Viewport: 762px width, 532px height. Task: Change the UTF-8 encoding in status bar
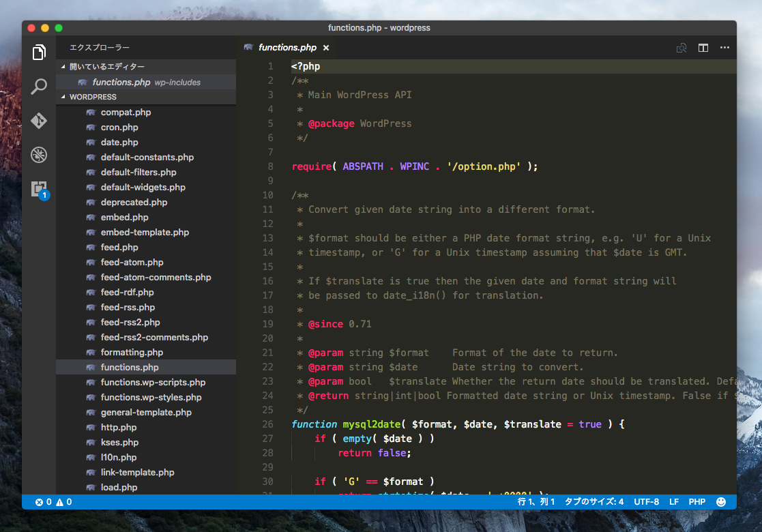tap(646, 502)
